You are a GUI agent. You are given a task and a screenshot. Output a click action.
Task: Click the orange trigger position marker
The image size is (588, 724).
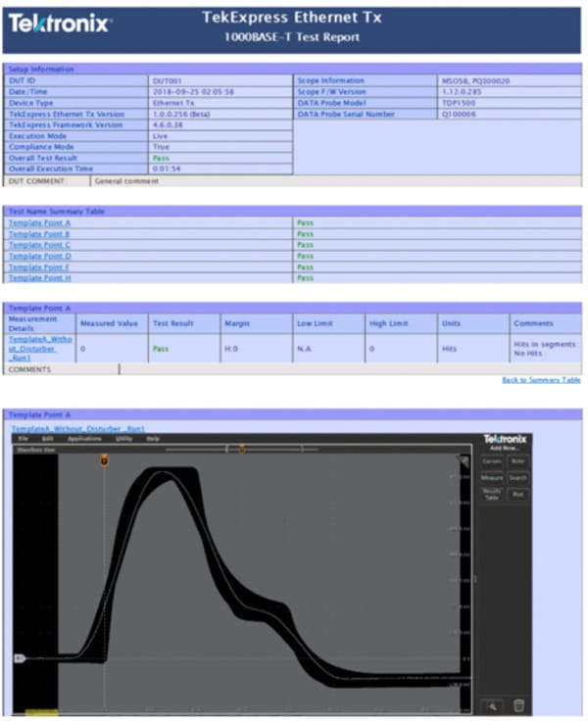pyautogui.click(x=104, y=459)
